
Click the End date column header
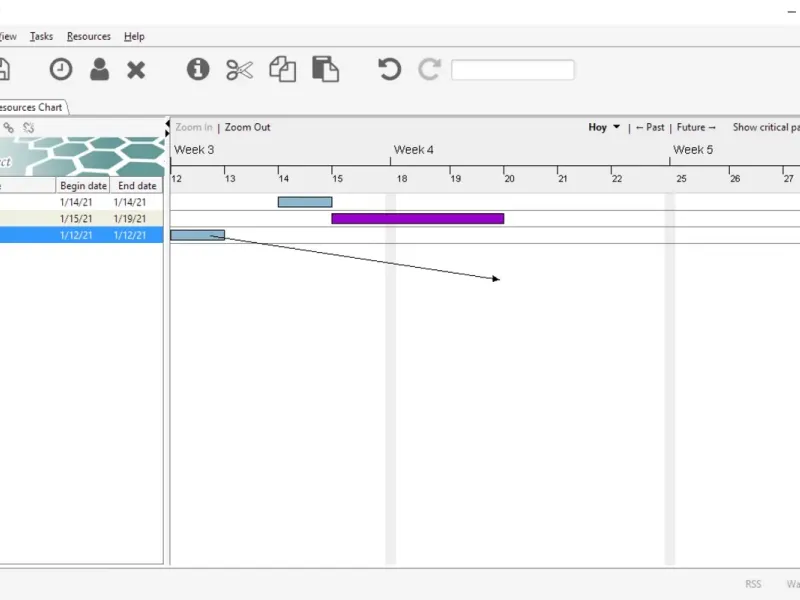click(137, 186)
